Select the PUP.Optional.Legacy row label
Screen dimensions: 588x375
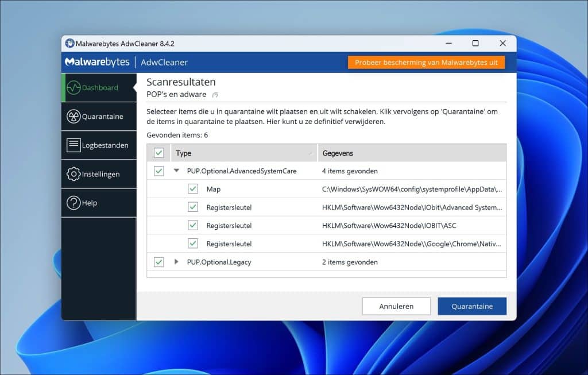[x=219, y=262]
